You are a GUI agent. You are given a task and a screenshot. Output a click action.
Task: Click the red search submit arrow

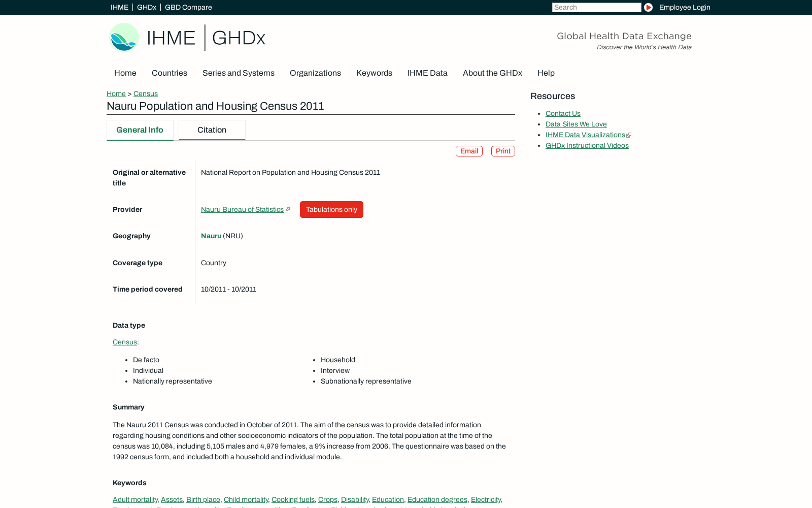click(x=648, y=7)
